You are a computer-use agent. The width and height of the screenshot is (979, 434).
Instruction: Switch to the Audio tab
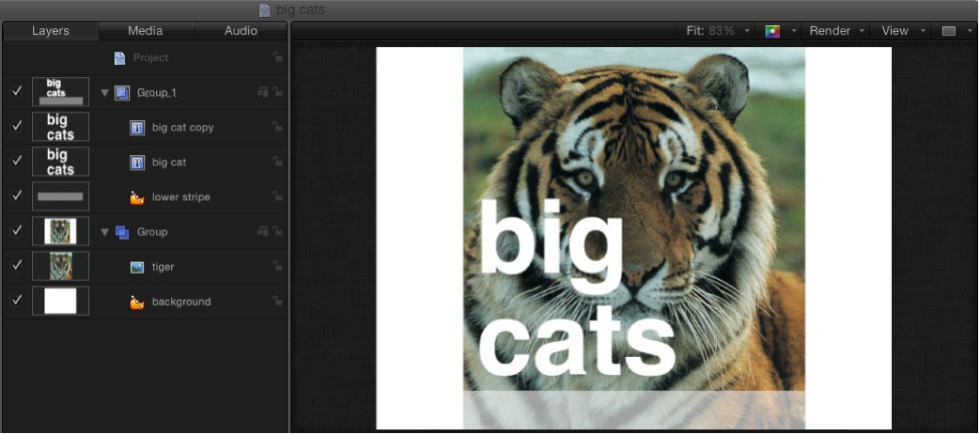click(x=240, y=31)
